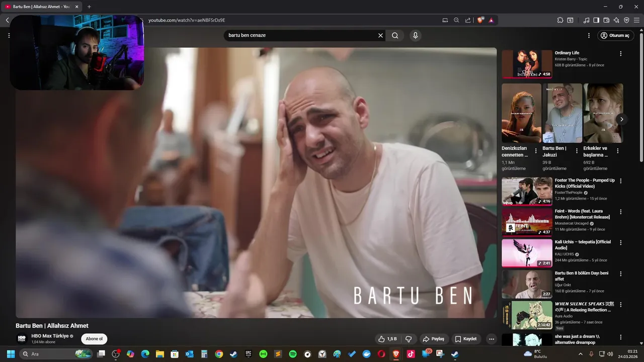Click the Windows Start button
Viewport: 644px width, 362px height.
pyautogui.click(x=11, y=354)
